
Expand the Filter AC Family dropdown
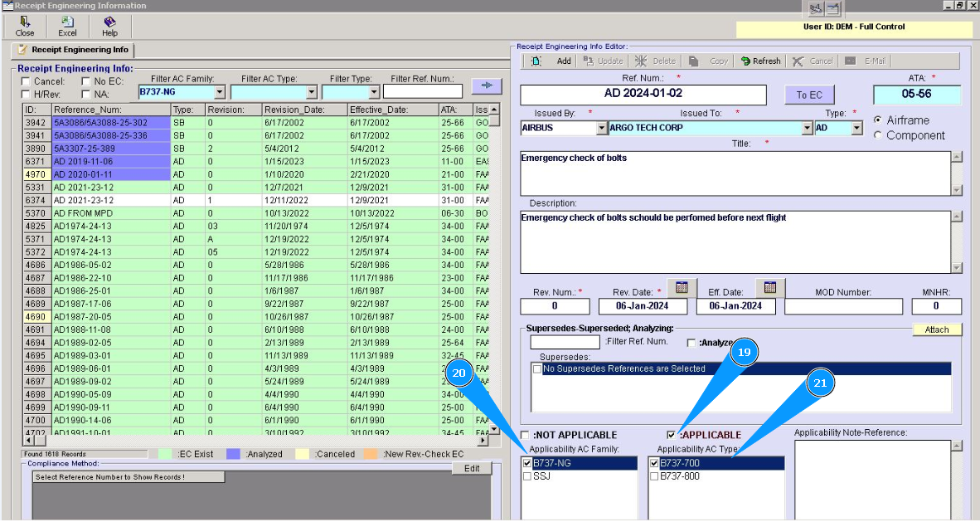tap(220, 93)
